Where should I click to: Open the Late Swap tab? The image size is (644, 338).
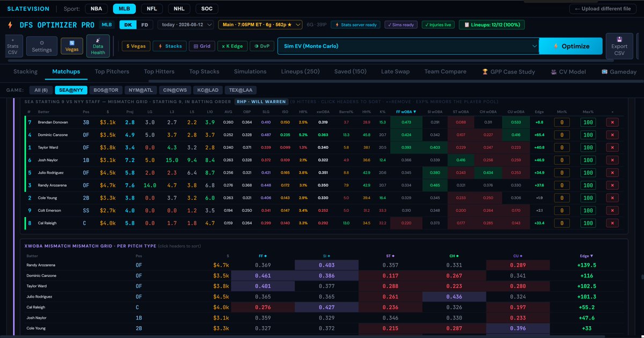(x=394, y=71)
